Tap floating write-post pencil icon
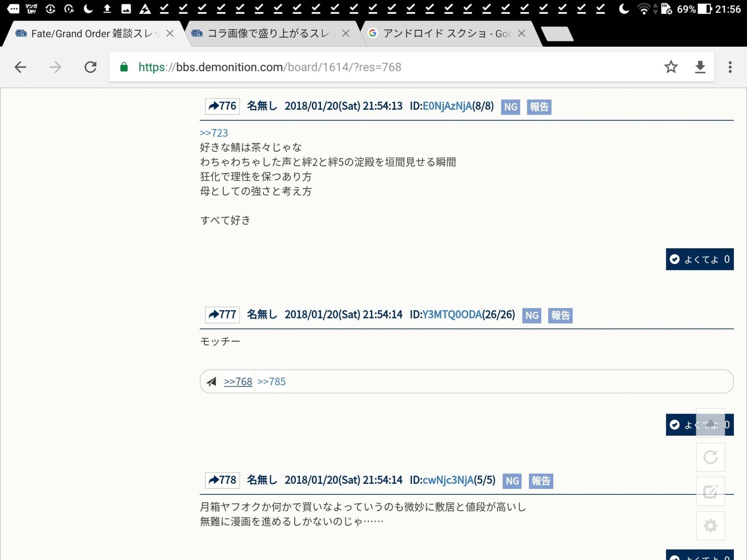Viewport: 747px width, 560px height. click(710, 492)
